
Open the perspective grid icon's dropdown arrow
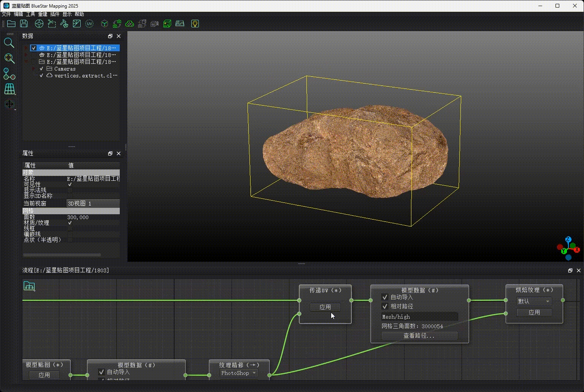click(15, 94)
